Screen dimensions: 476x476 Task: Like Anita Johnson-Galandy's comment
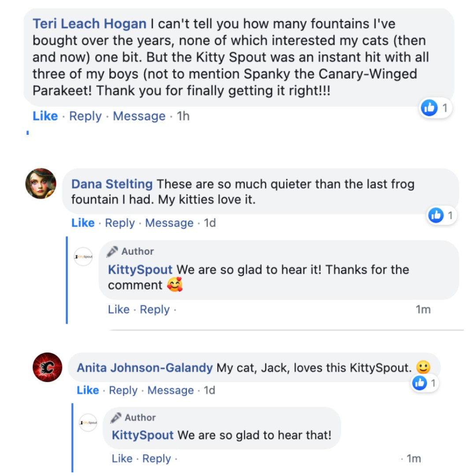click(88, 390)
